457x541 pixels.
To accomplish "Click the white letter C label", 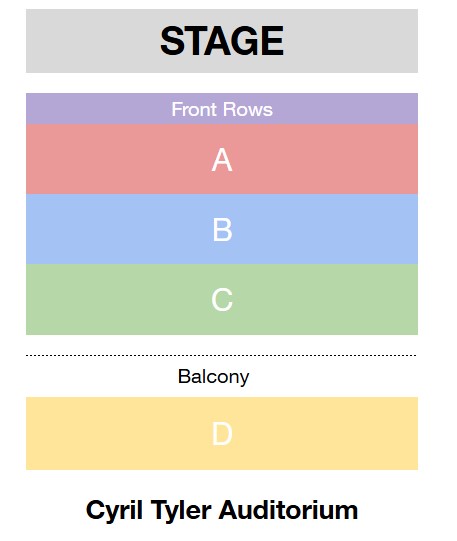I will coord(222,300).
